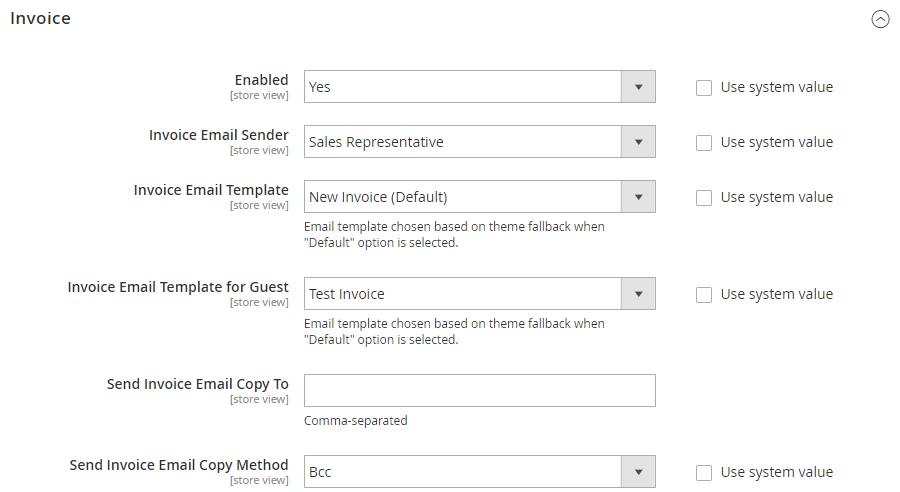This screenshot has width=900, height=492.
Task: Check Use system value for Invoice Email Sender
Action: pos(704,143)
